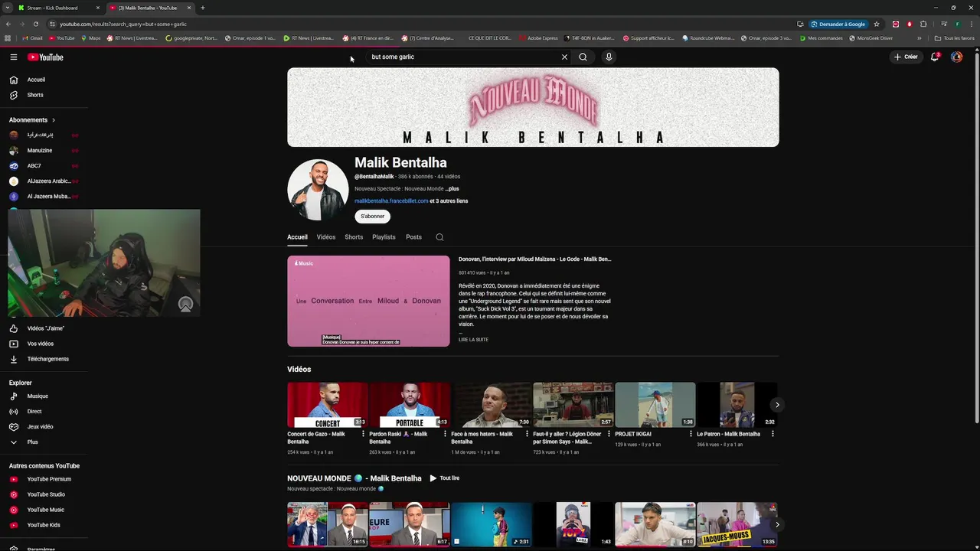The height and width of the screenshot is (551, 980).
Task: Open the Pardon Raski video thumbnail
Action: click(x=410, y=405)
